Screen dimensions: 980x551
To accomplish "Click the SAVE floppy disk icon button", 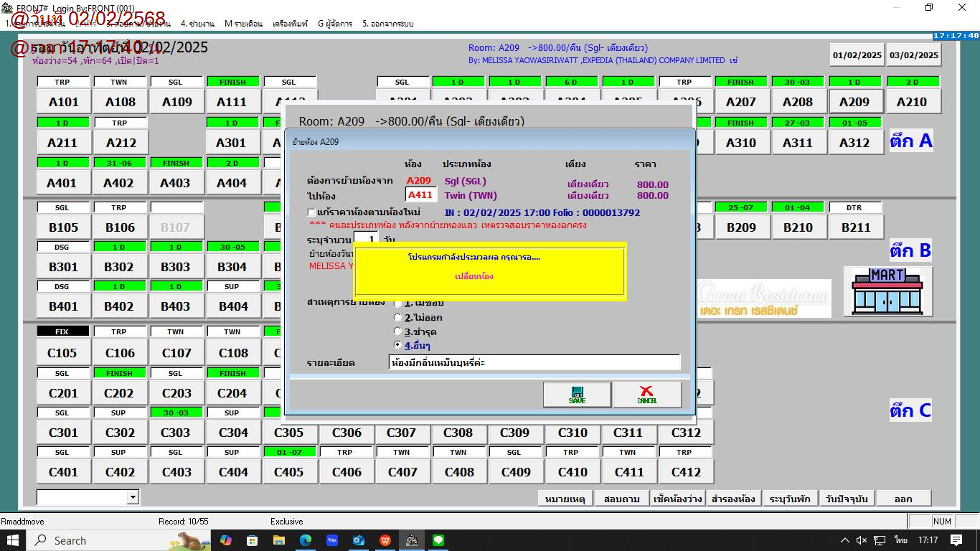I will [577, 395].
